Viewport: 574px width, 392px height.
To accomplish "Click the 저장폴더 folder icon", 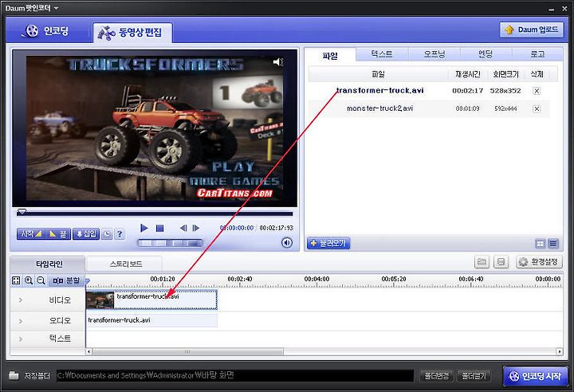I will coord(14,375).
